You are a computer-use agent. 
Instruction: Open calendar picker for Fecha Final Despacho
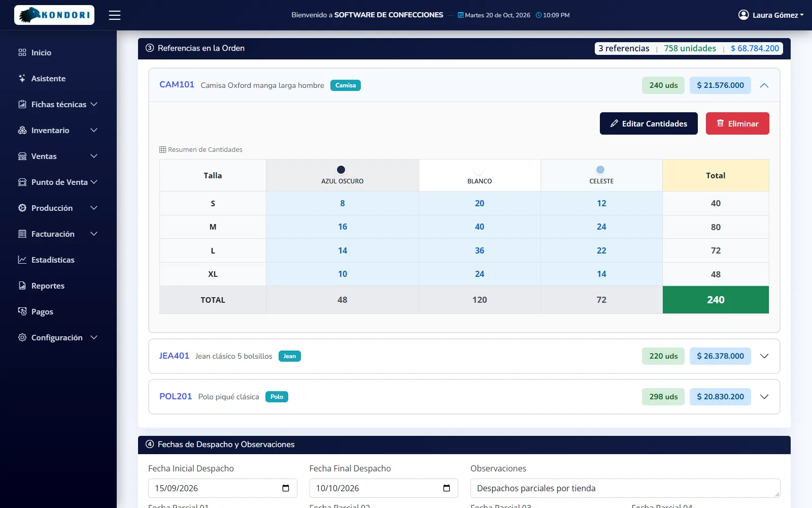[x=447, y=488]
